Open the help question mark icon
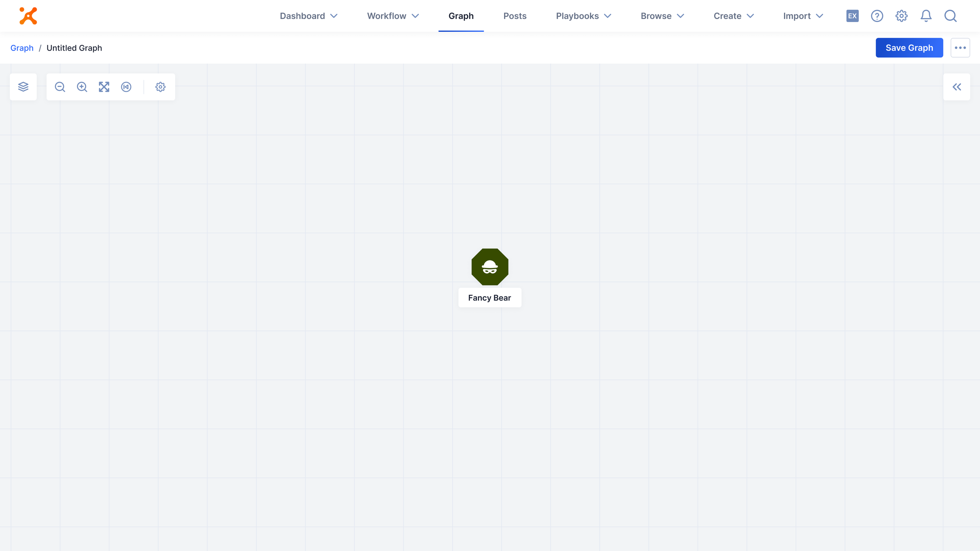980x551 pixels. [877, 16]
